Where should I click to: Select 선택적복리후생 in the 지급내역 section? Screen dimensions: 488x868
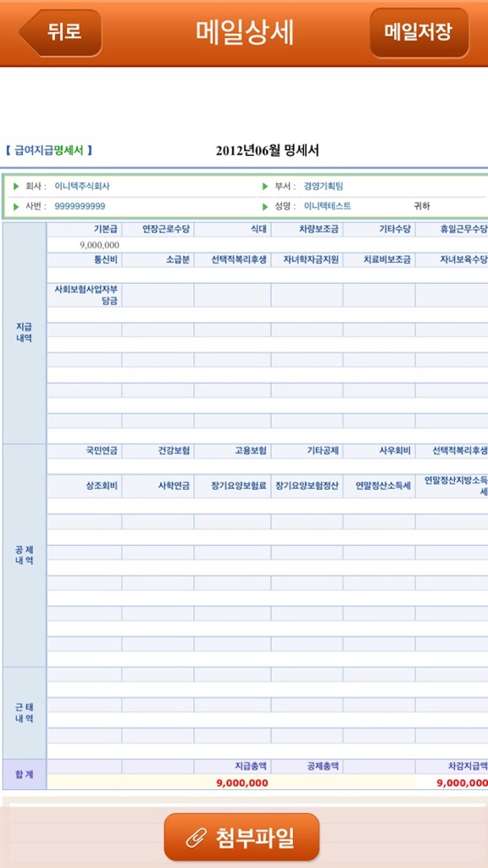click(232, 259)
